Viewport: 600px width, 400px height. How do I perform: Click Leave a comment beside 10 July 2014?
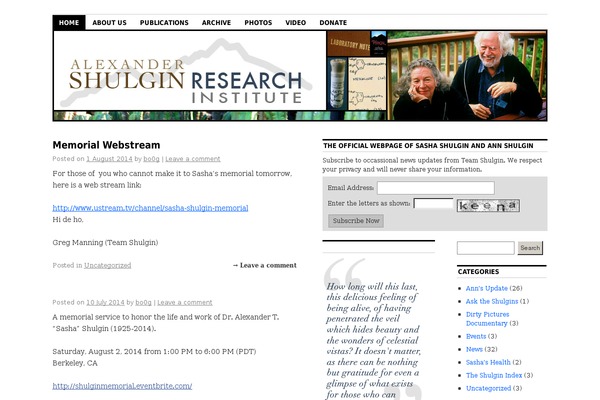pos(185,302)
